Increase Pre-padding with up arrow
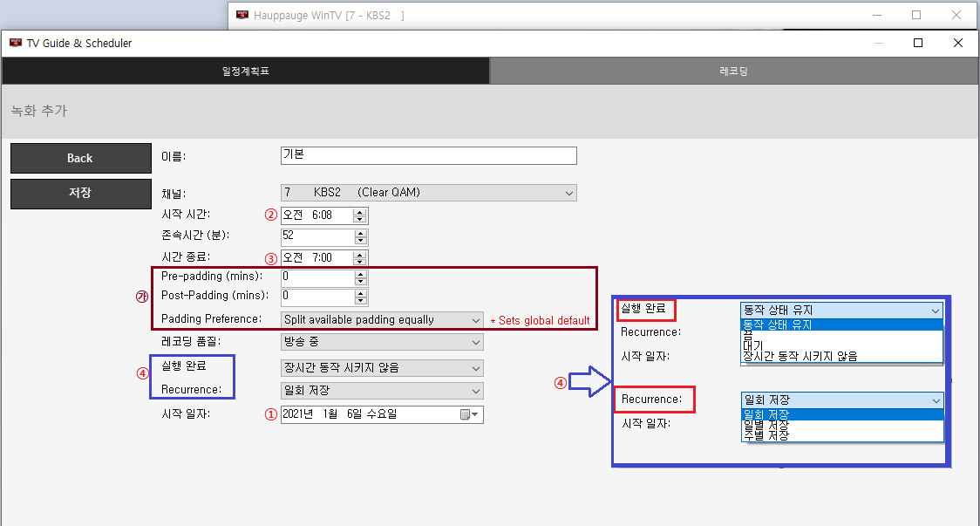Viewport: 980px width, 526px height. [x=361, y=274]
